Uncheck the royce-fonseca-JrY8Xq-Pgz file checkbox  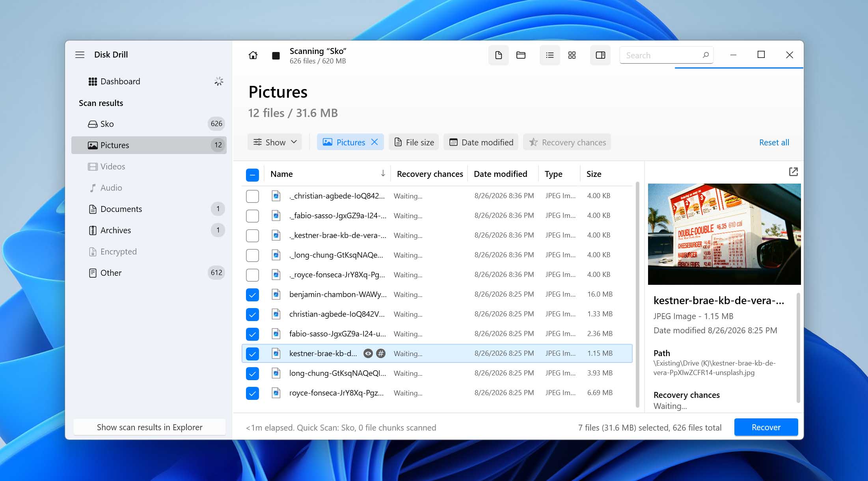pyautogui.click(x=252, y=393)
